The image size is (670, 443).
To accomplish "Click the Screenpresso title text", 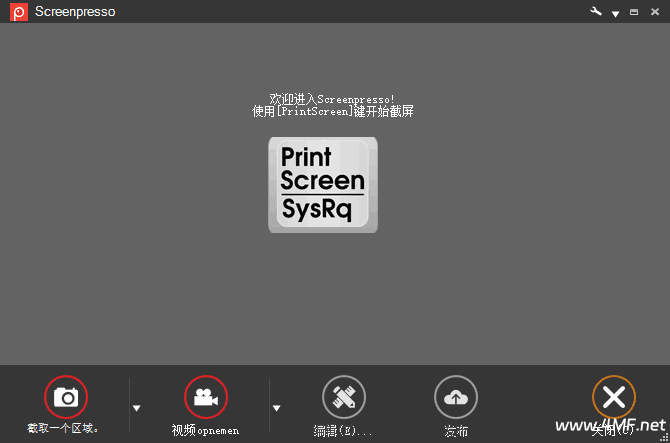I will pos(75,12).
